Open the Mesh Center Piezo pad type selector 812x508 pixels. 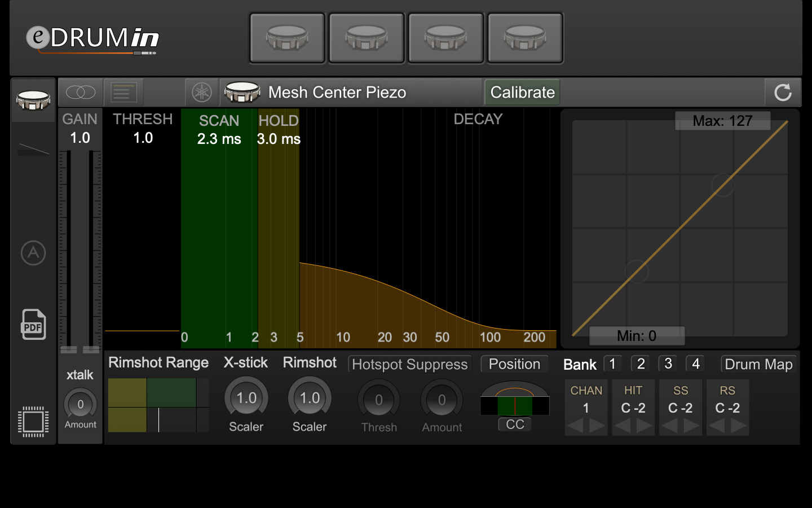click(351, 92)
